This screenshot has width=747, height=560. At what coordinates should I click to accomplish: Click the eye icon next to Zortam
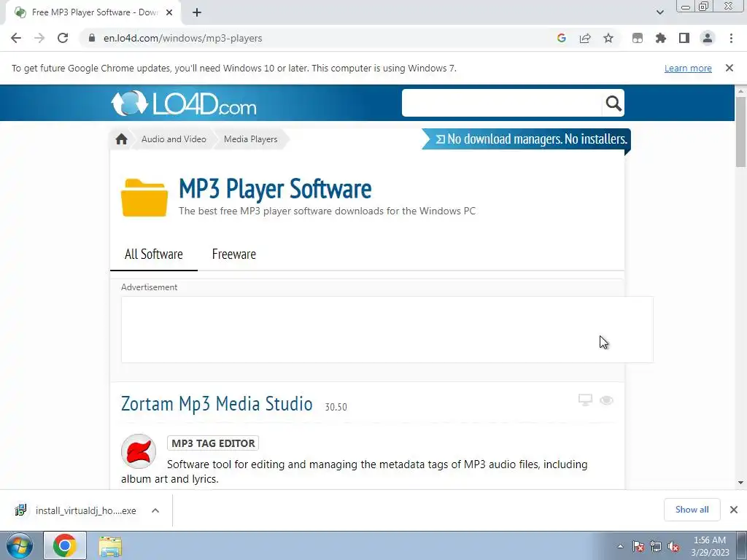tap(606, 400)
